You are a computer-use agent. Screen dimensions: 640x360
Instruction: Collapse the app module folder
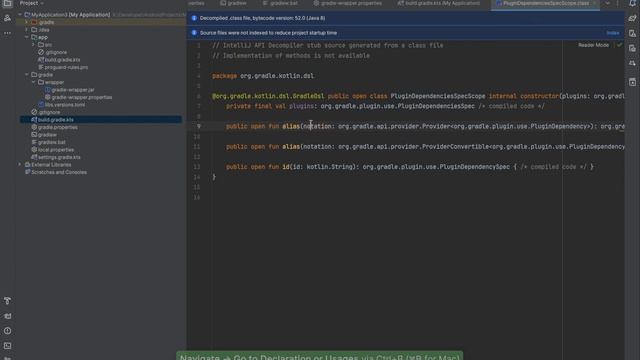click(x=27, y=37)
